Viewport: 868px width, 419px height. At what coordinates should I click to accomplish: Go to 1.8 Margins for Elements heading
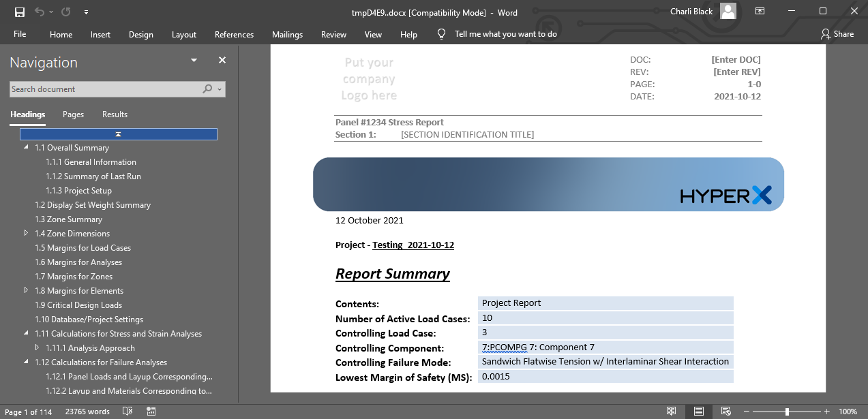tap(79, 291)
